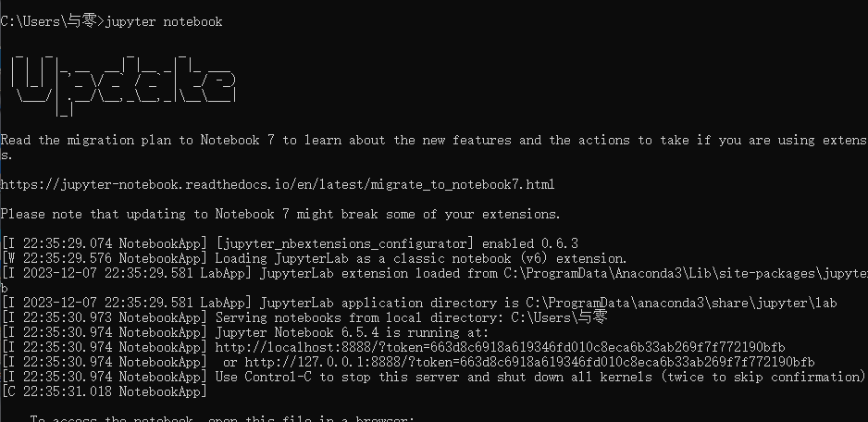Screen dimensions: 868x422
Task: Click 'Jupyter Notebook 6.5.4 is running at' text
Action: point(352,333)
